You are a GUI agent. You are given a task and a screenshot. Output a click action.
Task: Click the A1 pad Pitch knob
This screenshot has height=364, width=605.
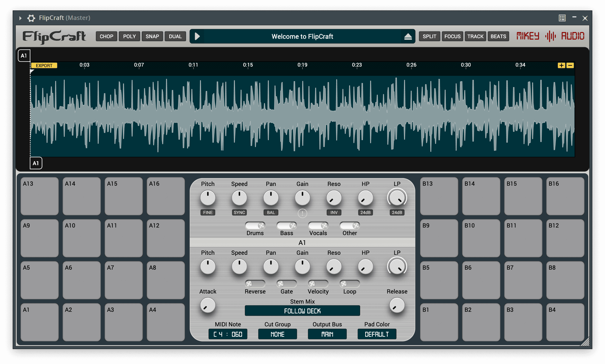pyautogui.click(x=208, y=267)
